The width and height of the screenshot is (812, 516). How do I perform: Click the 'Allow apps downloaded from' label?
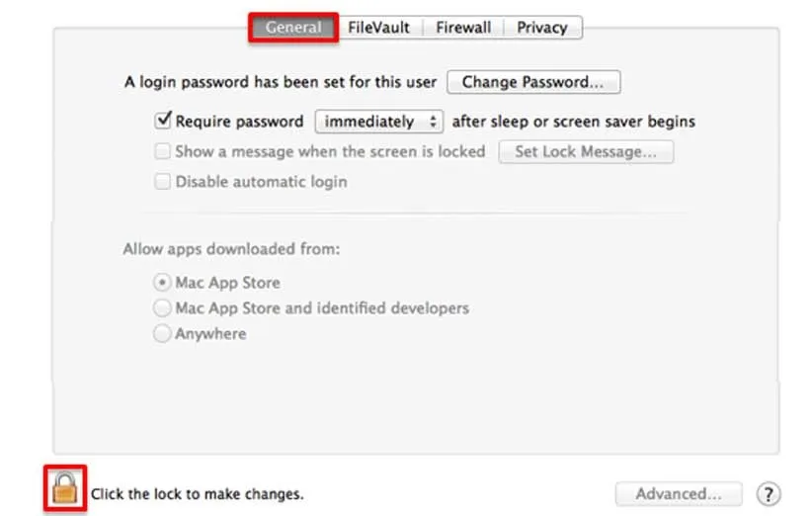click(231, 250)
